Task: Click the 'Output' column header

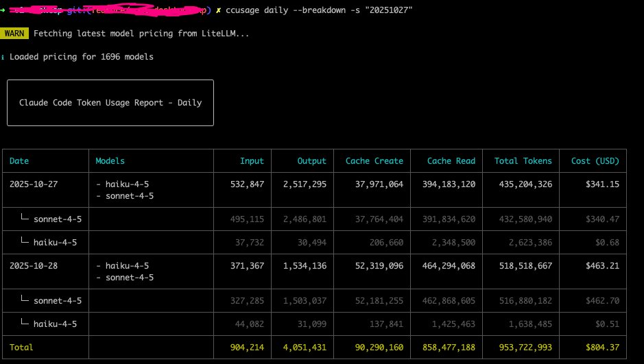Action: tap(312, 161)
